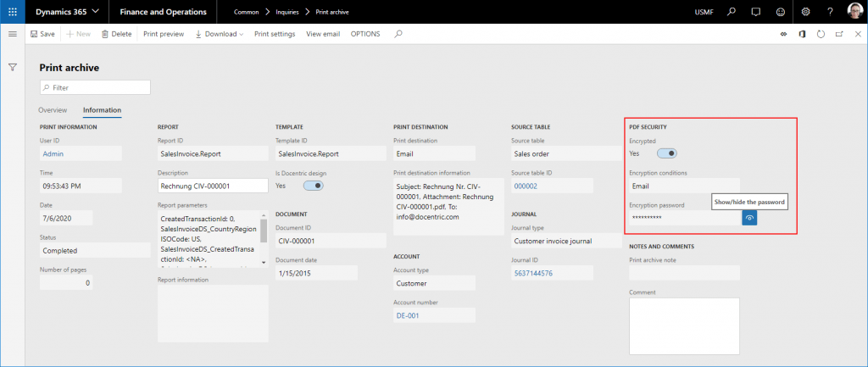Open the personalization link icon
This screenshot has height=367, width=868.
coord(783,34)
